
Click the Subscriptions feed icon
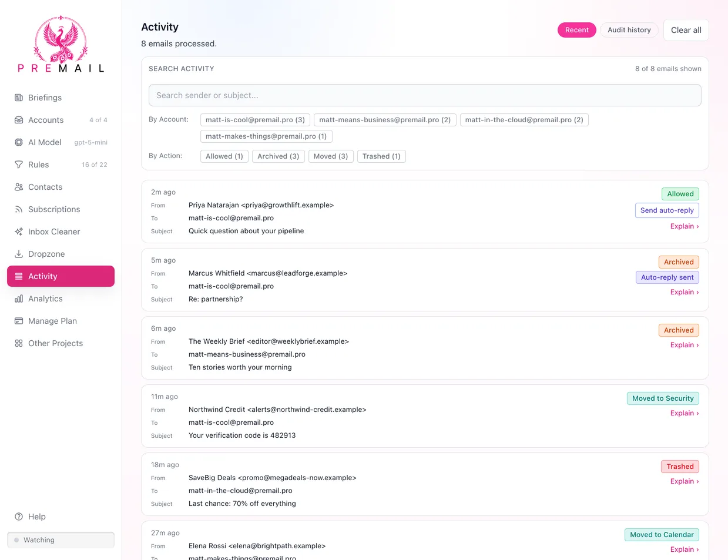tap(19, 209)
